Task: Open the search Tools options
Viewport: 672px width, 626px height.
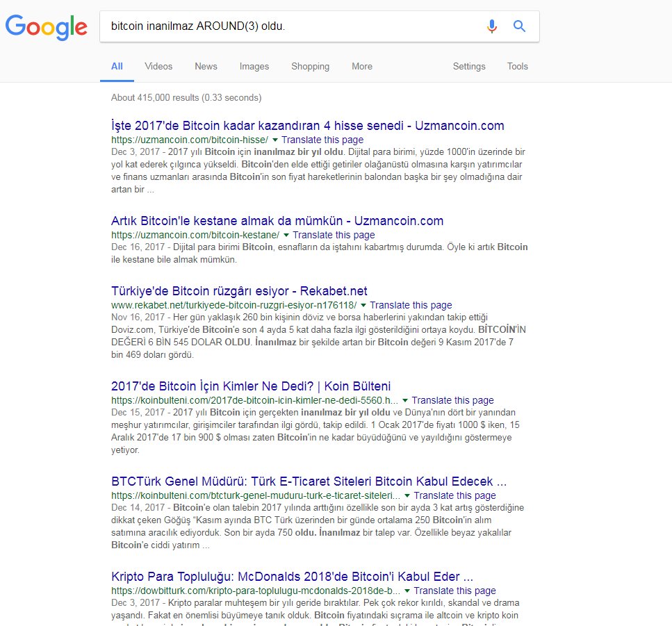Action: [x=518, y=67]
